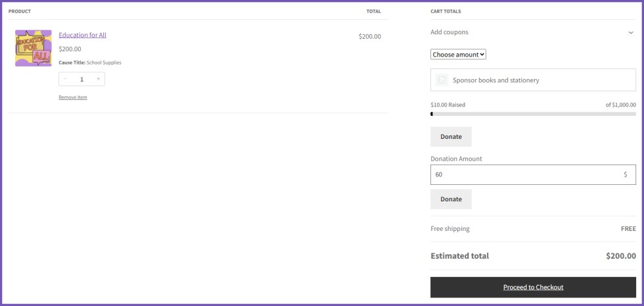Click the fundraising progress bar
The width and height of the screenshot is (644, 306).
pyautogui.click(x=533, y=114)
